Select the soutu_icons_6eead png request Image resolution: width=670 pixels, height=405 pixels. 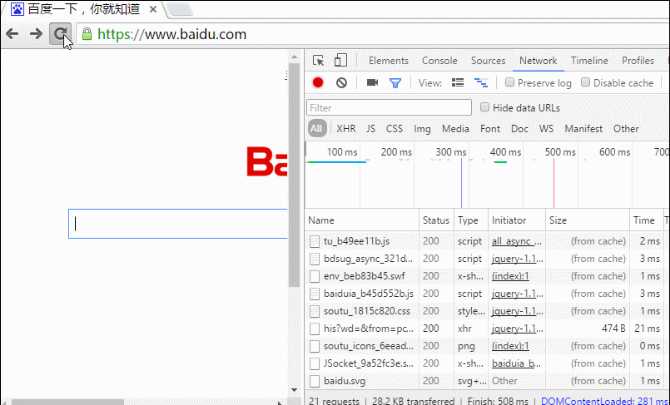click(487, 346)
